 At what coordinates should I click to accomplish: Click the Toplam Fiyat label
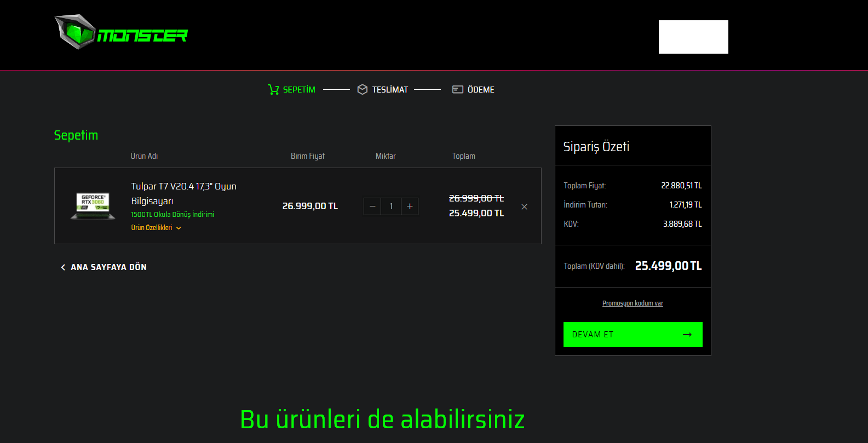tap(585, 186)
